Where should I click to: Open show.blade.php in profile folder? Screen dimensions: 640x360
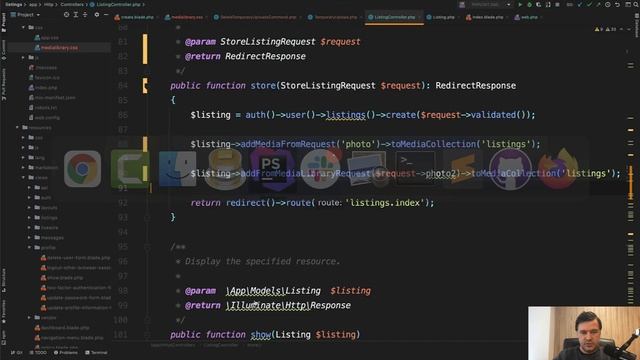coord(65,278)
